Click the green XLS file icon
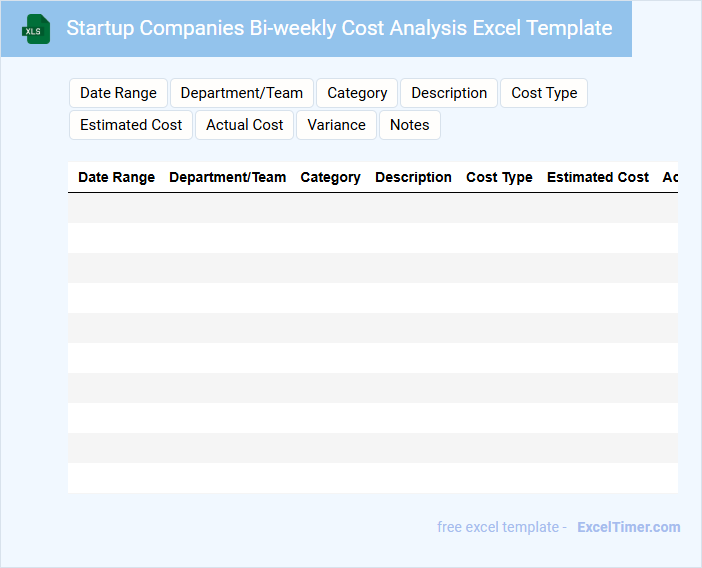 tap(36, 29)
